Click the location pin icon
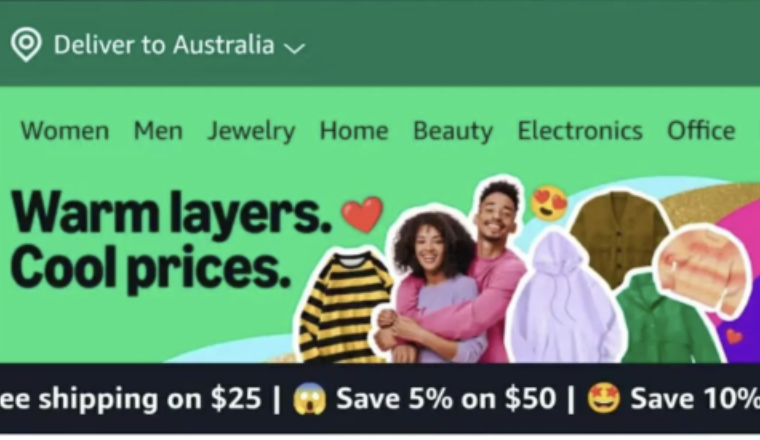 pyautogui.click(x=26, y=45)
